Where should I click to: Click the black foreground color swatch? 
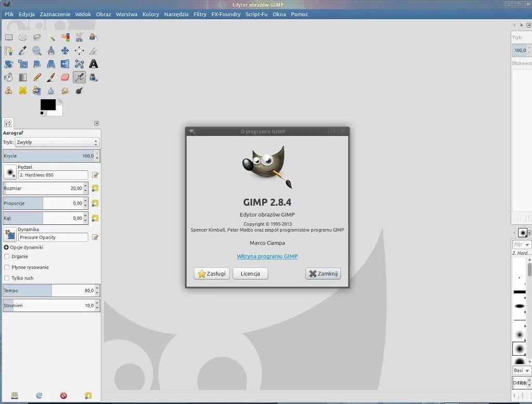click(x=48, y=104)
